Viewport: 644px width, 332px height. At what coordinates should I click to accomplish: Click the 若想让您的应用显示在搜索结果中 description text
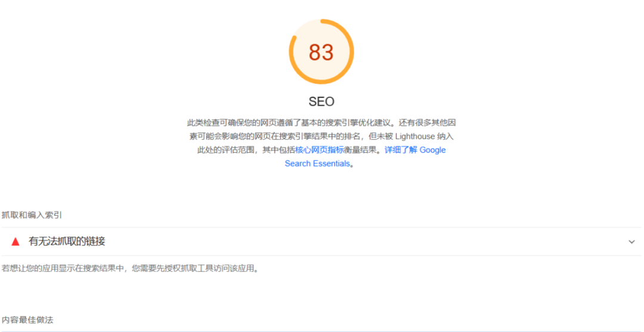[131, 269]
